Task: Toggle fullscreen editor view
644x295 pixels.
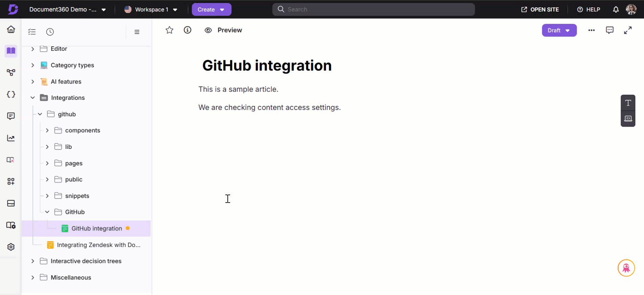Action: click(627, 30)
